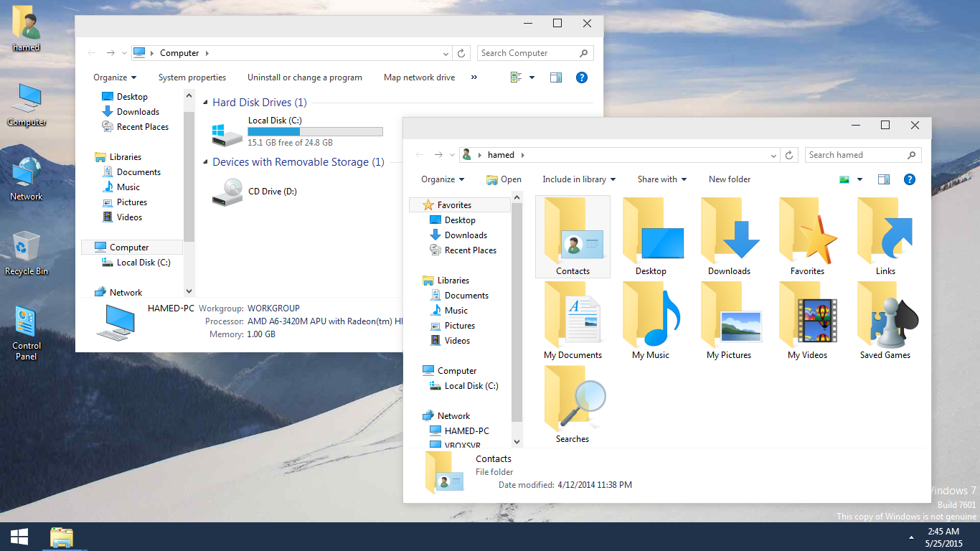This screenshot has width=980, height=551.
Task: Expand the Share with dropdown menu
Action: [661, 179]
